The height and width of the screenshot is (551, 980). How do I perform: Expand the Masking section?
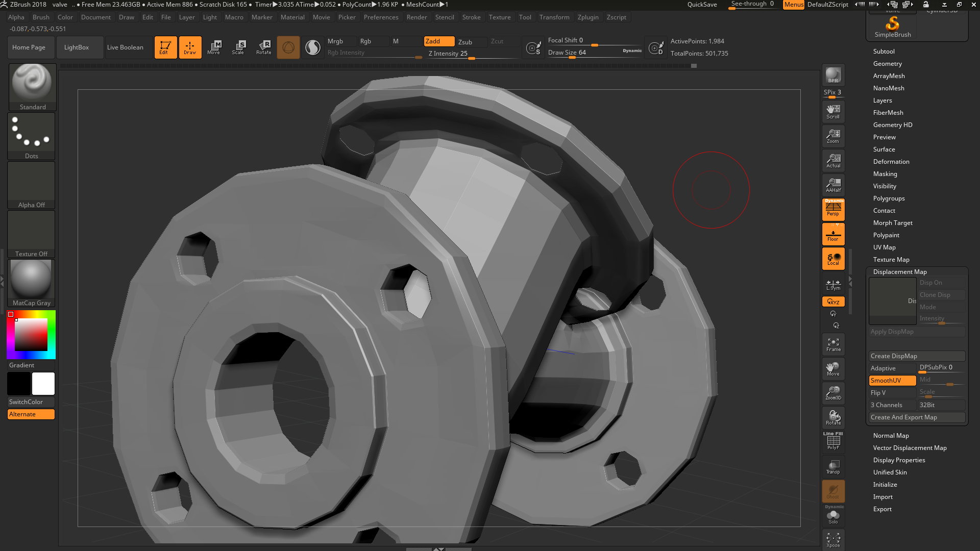click(x=885, y=174)
